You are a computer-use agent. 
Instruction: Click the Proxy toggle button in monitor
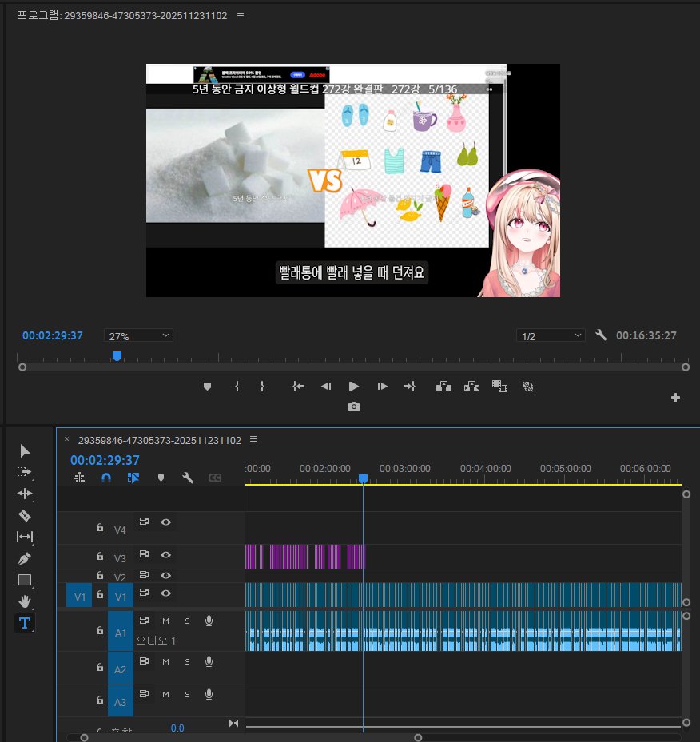528,387
